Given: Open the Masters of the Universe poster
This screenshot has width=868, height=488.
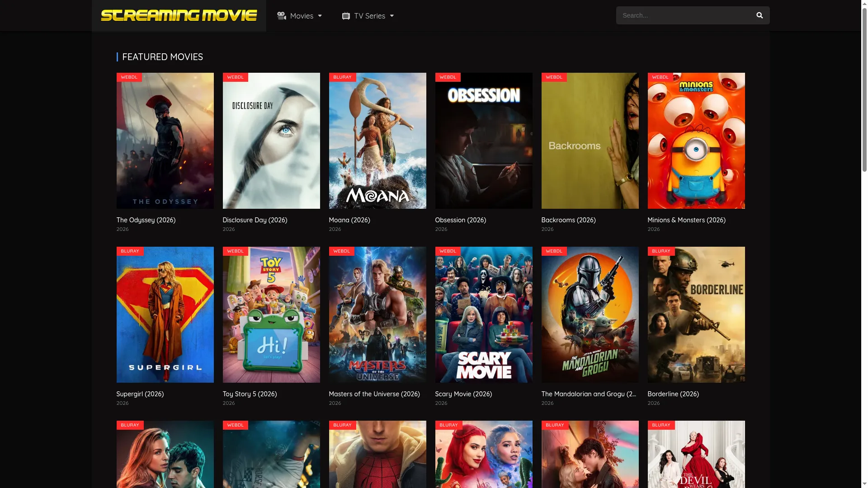Looking at the screenshot, I should 377,314.
